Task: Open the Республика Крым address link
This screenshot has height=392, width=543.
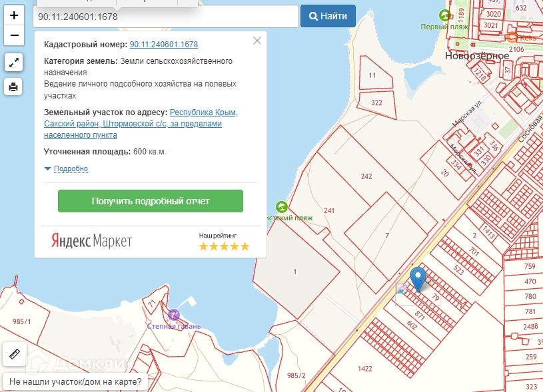Action: 141,124
